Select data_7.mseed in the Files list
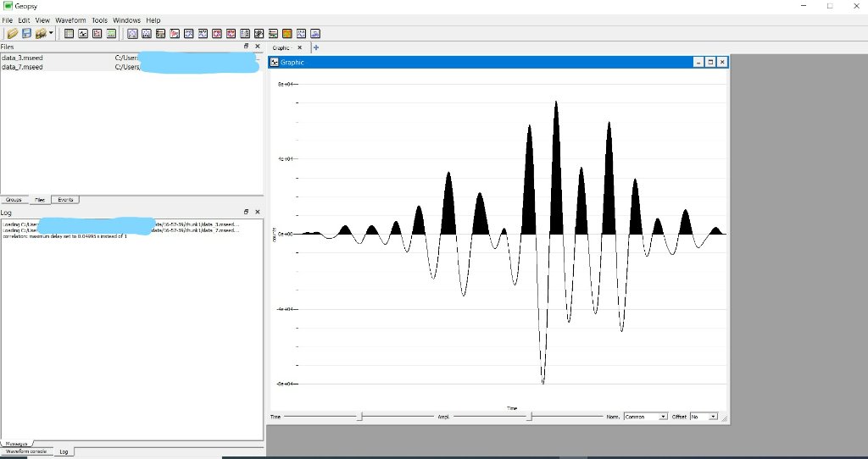 22,66
